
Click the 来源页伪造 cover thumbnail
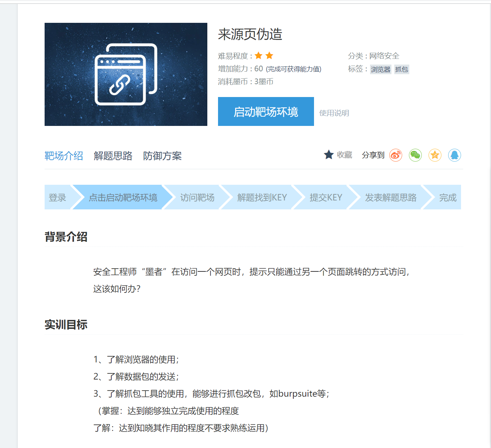point(126,74)
